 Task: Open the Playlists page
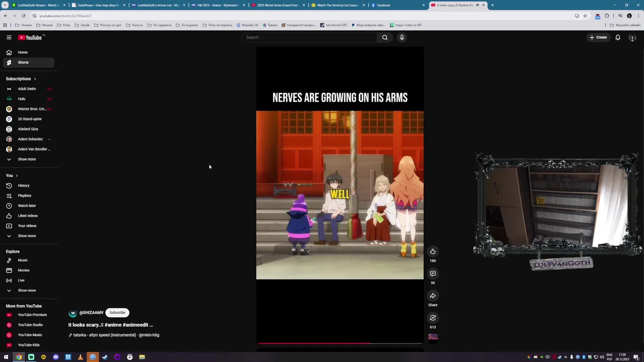[x=28, y=196]
